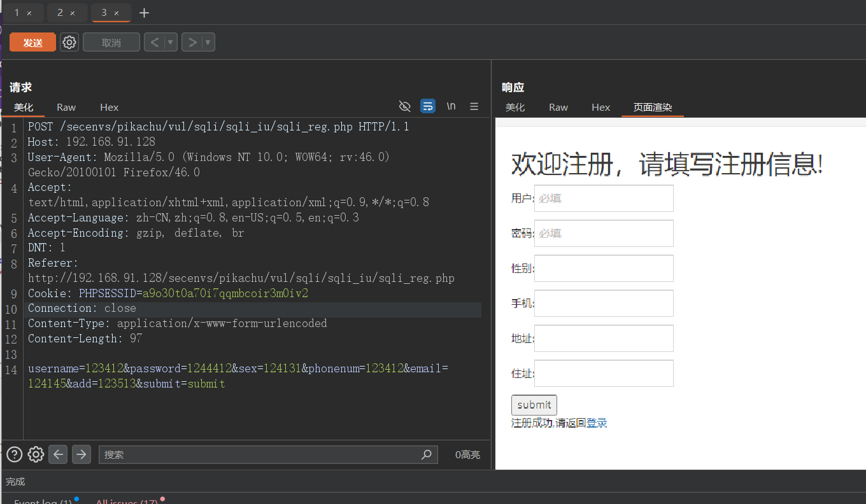Jump to next search match arrow
The height and width of the screenshot is (504, 866).
[x=82, y=454]
